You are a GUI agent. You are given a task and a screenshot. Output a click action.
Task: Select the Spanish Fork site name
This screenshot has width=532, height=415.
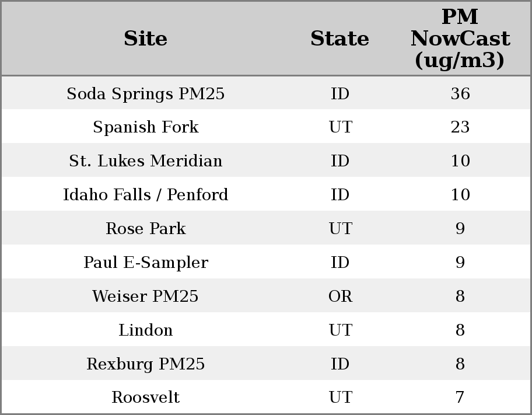click(x=145, y=127)
